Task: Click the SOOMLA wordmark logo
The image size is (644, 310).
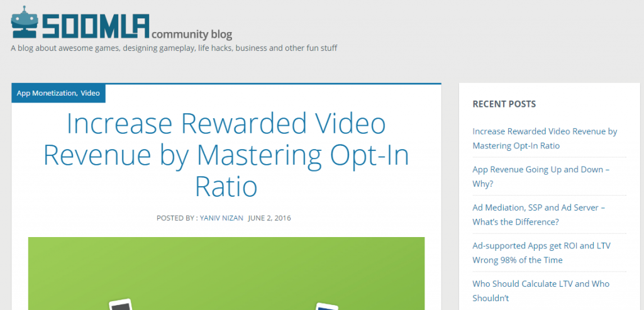Action: 96,25
